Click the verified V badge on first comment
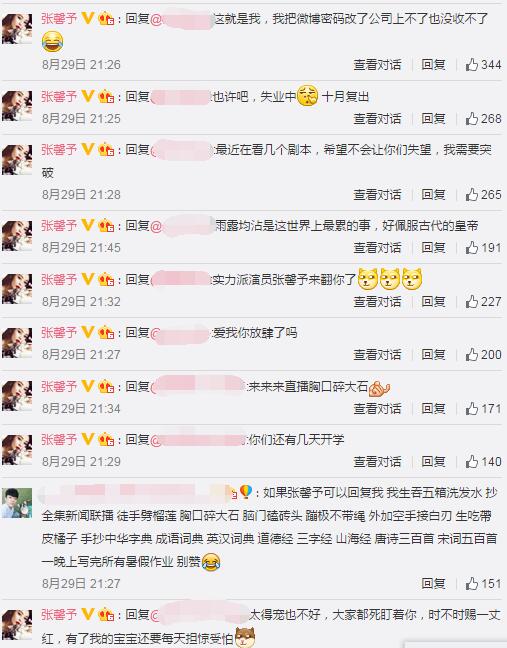This screenshot has width=507, height=648. coord(88,18)
